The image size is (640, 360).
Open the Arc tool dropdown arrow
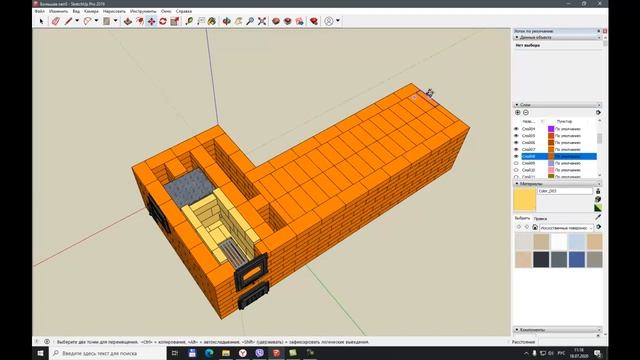96,21
